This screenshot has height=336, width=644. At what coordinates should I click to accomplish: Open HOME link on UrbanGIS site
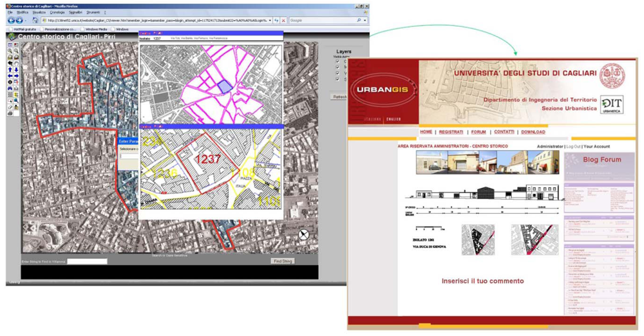(x=426, y=132)
